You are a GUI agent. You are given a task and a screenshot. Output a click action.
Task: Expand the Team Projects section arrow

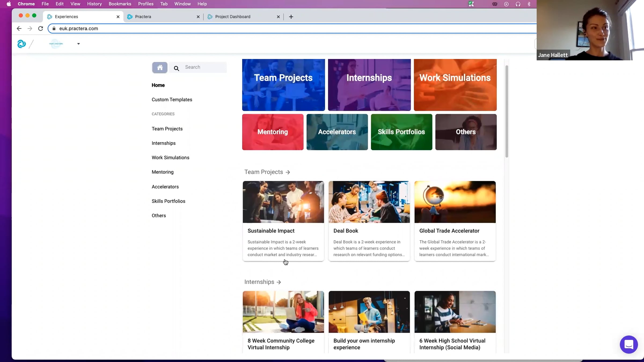[288, 172]
